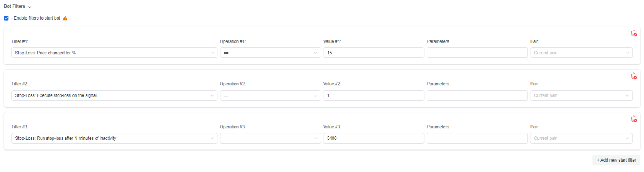Delete Filter #3 with the trash icon
644x172 pixels.
(634, 119)
